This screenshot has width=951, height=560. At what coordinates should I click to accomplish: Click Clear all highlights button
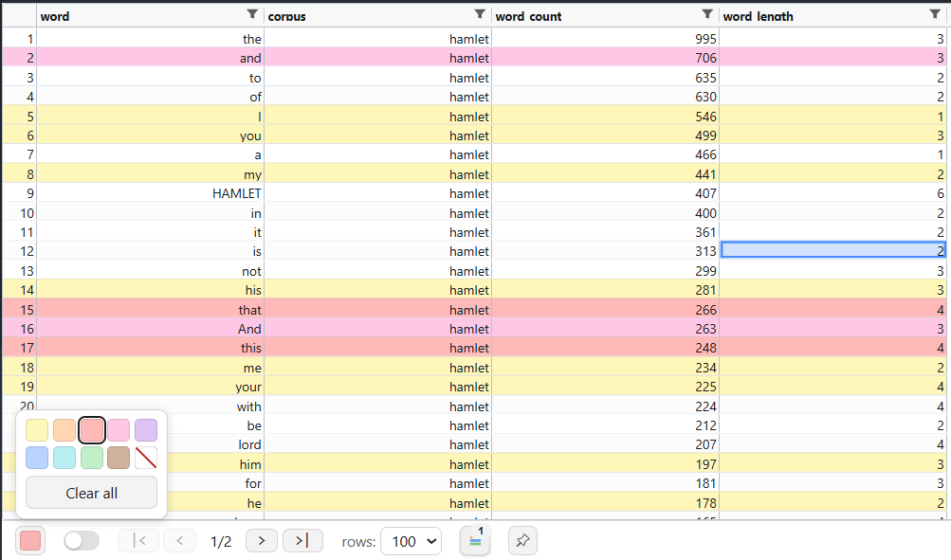[x=92, y=493]
